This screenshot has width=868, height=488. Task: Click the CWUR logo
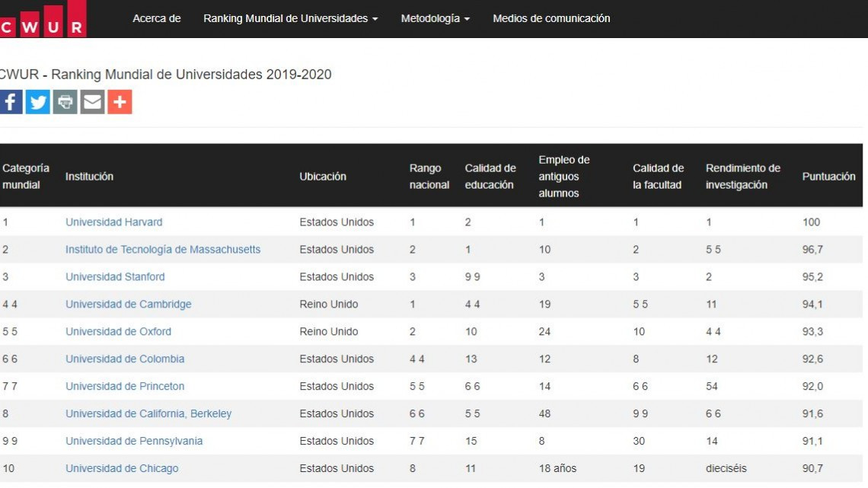click(x=43, y=18)
